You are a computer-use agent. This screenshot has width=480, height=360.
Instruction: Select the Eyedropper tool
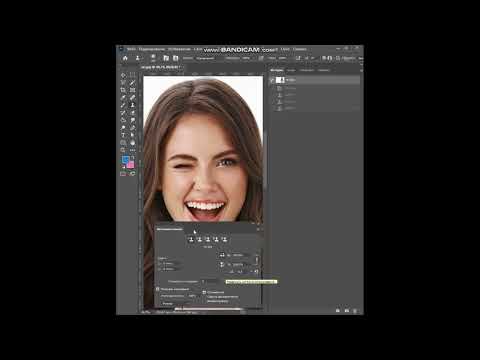(x=123, y=97)
